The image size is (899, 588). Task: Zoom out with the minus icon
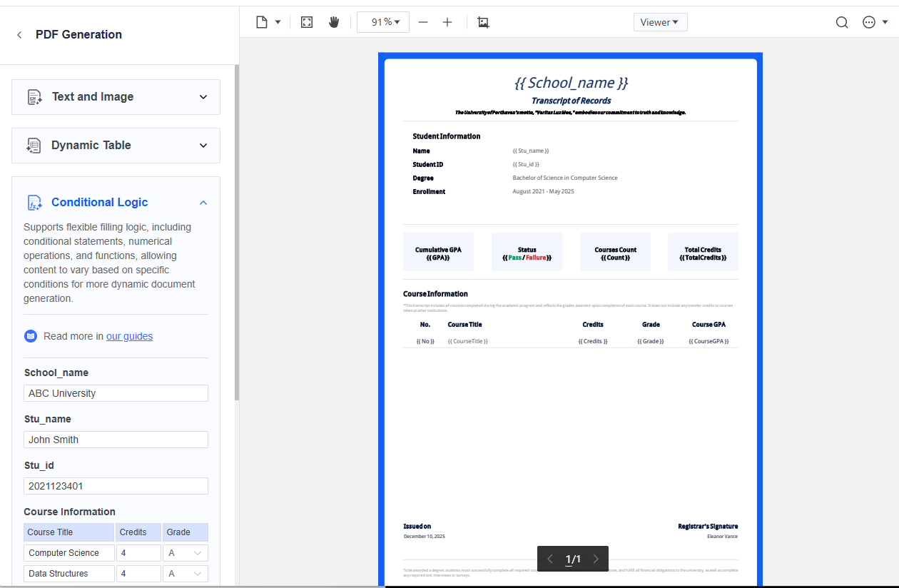(423, 22)
